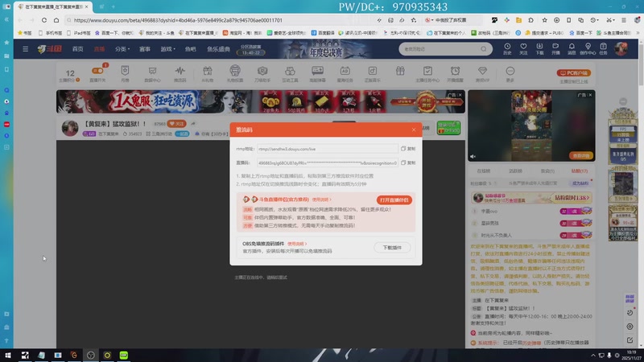Unmute the side ad video

click(473, 156)
